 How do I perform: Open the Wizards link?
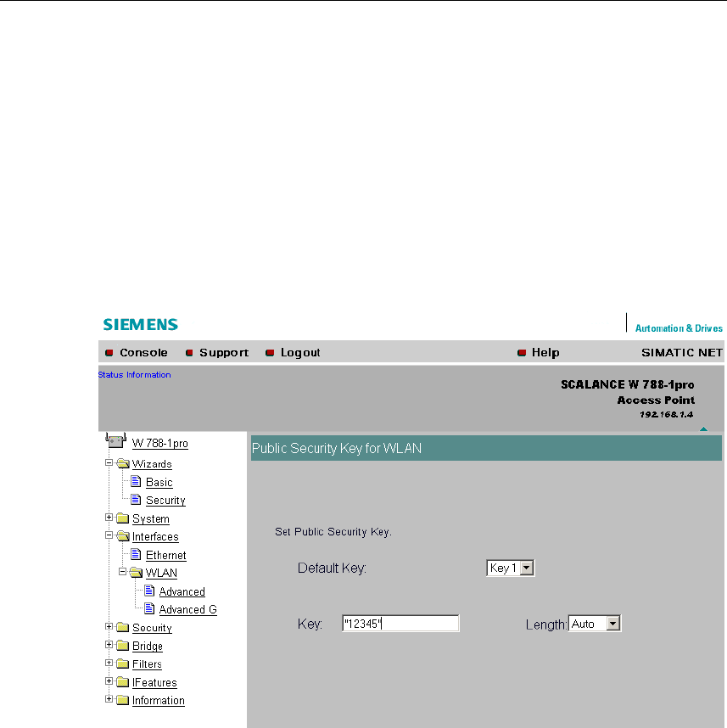[152, 464]
